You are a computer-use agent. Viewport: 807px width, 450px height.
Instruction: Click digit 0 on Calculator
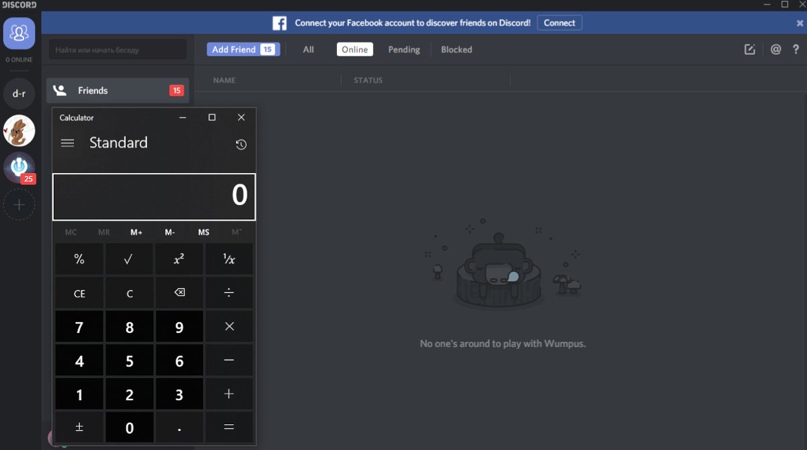coord(129,427)
